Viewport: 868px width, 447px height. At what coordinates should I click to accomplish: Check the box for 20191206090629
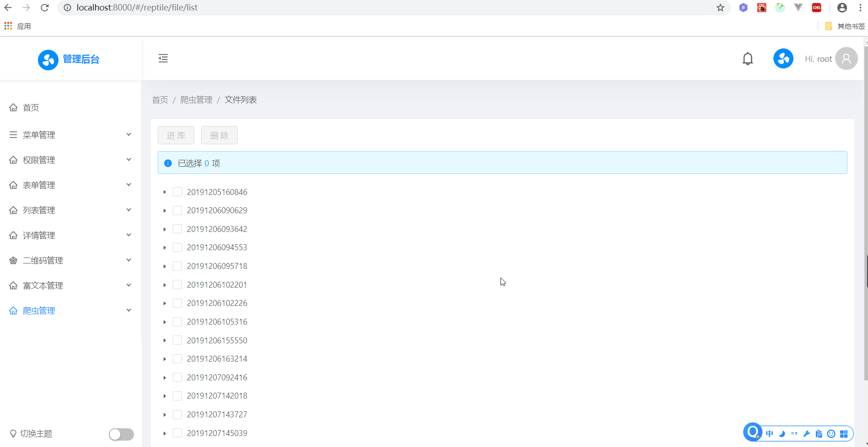[177, 210]
